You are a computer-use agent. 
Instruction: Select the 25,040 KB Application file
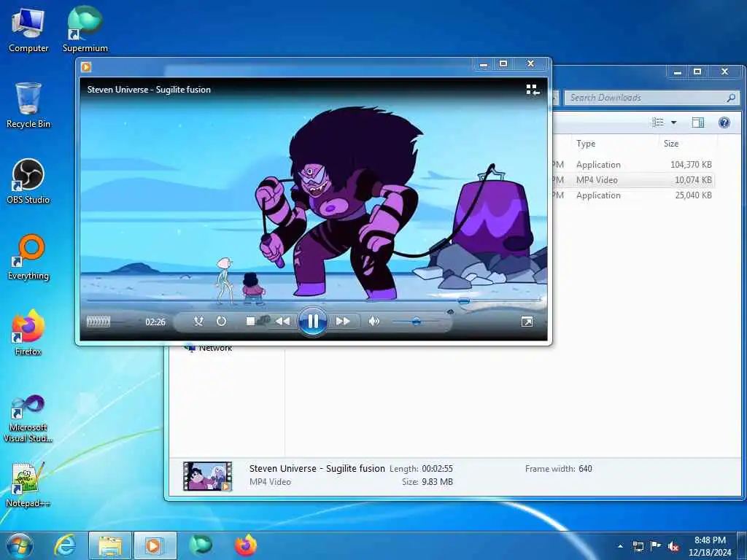634,195
